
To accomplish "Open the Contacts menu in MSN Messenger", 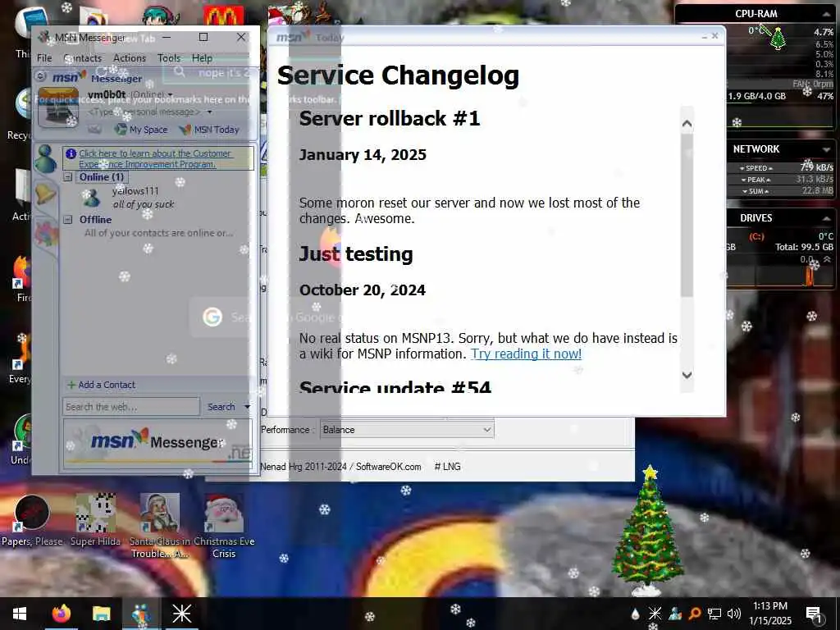I will click(83, 58).
